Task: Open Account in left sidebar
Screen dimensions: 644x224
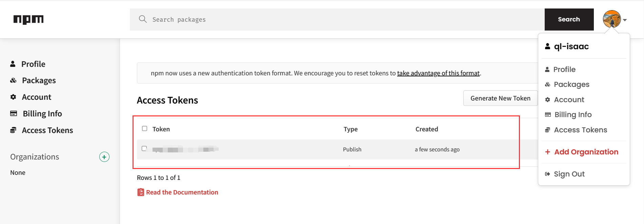Action: tap(37, 97)
